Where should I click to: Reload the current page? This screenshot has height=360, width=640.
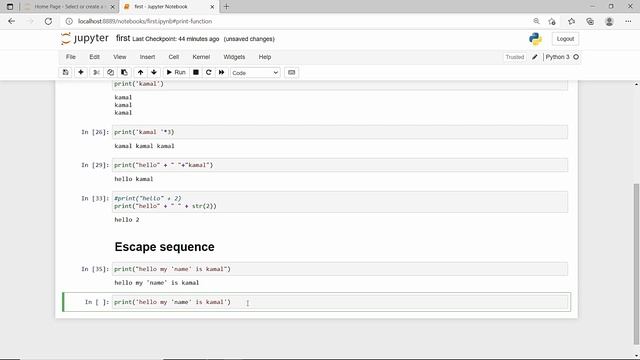coord(48,21)
